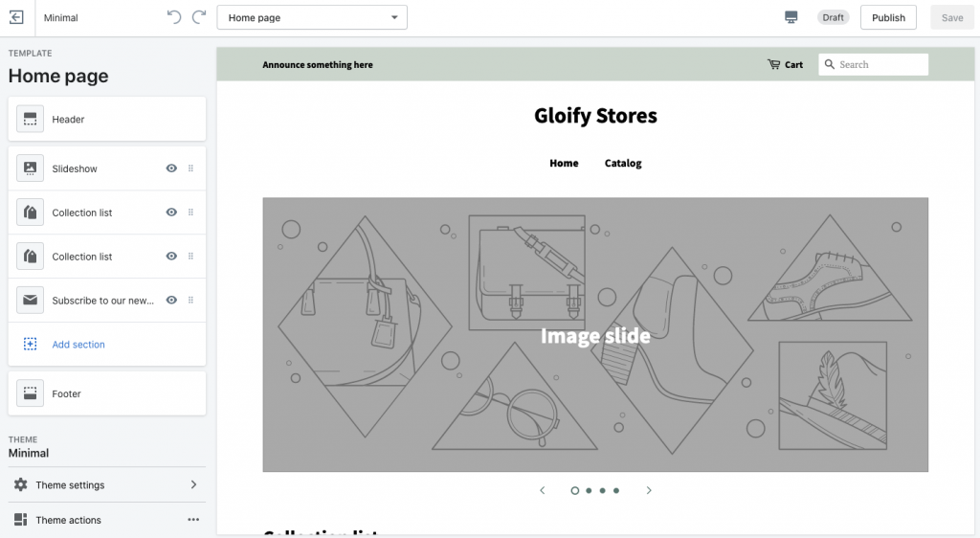Open the Home page template dropdown

[x=312, y=17]
